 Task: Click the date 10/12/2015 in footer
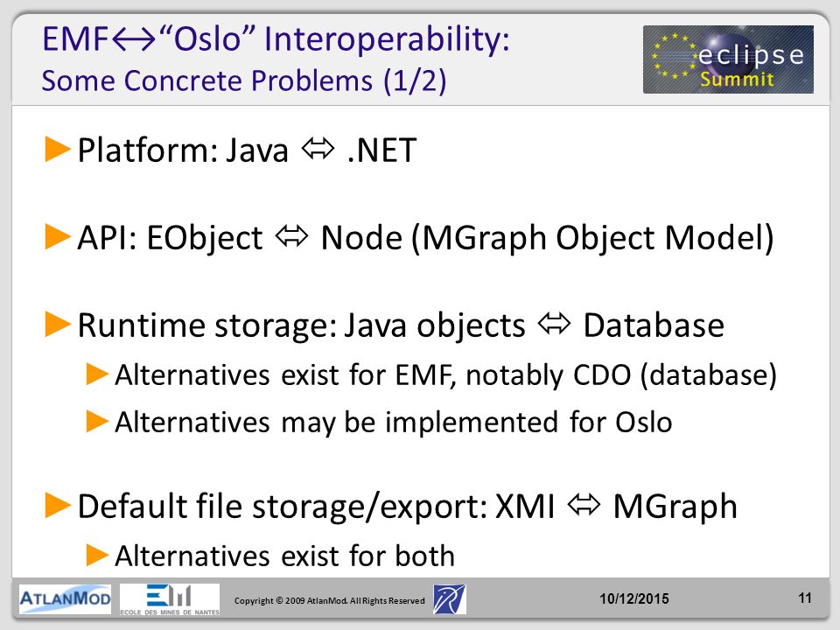(634, 598)
